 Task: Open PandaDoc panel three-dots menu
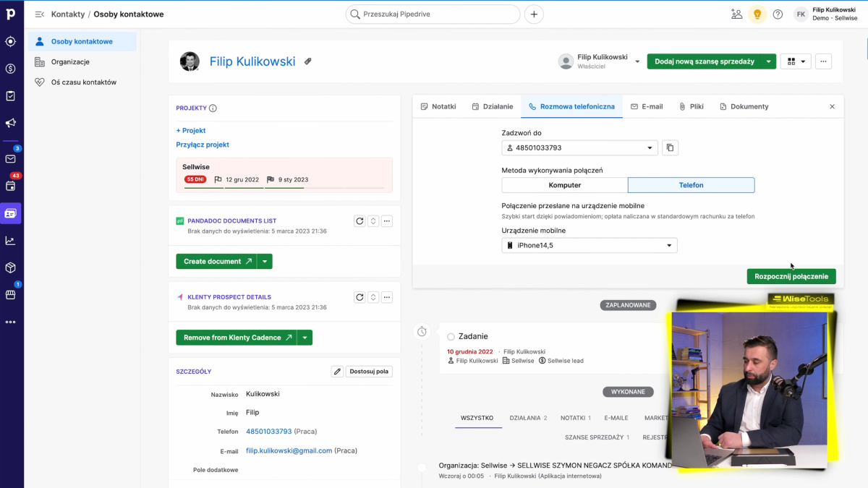coord(387,221)
